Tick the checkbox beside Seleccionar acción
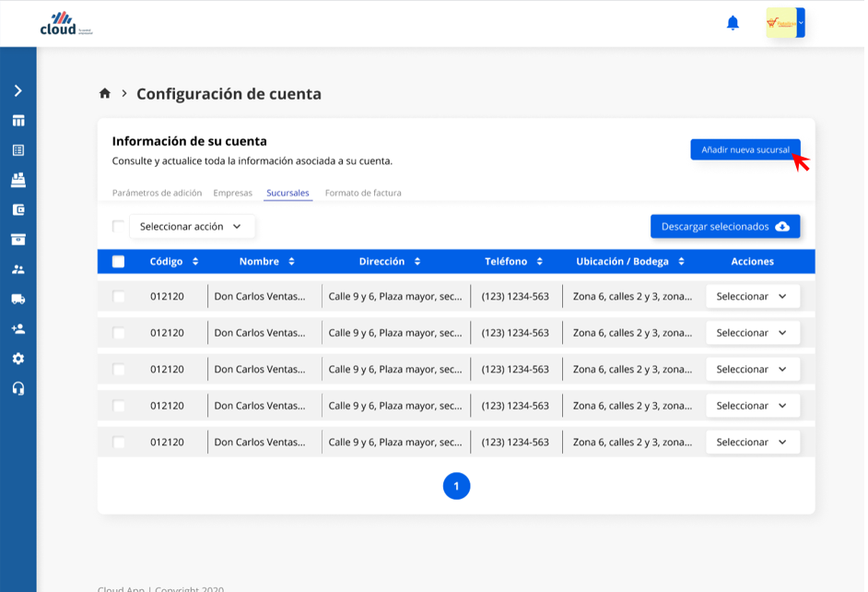 (x=118, y=226)
